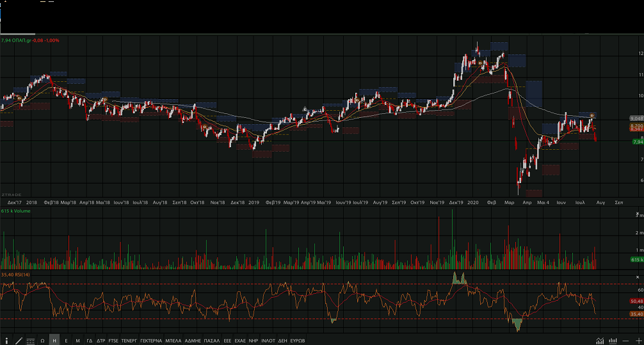The width and height of the screenshot is (644, 345).
Task: Switch to the Η daily timeframe
Action: tap(54, 340)
